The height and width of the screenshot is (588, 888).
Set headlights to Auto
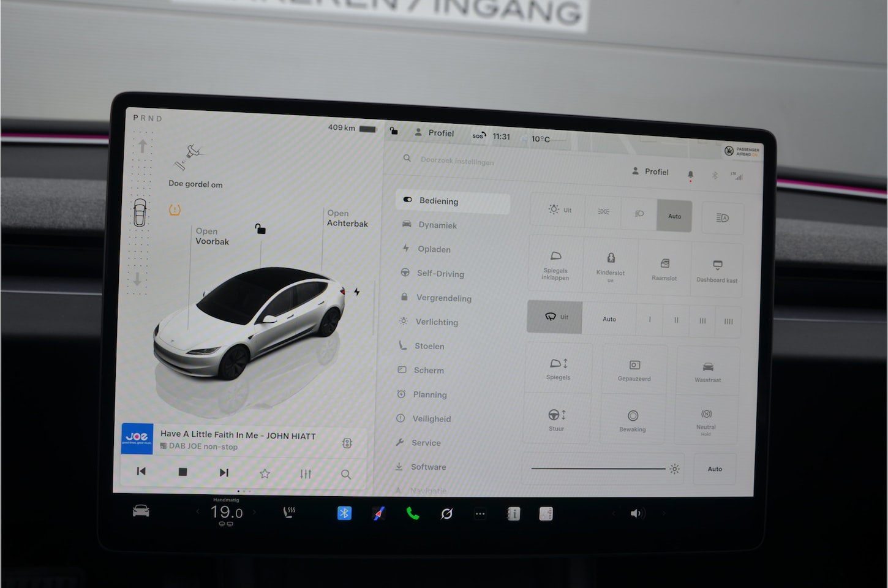(x=674, y=216)
